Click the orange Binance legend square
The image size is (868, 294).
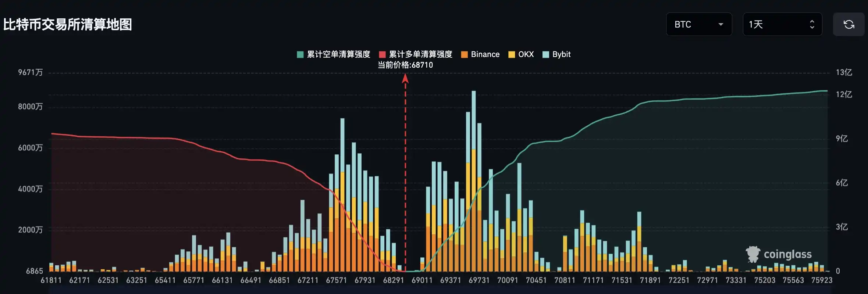click(464, 54)
